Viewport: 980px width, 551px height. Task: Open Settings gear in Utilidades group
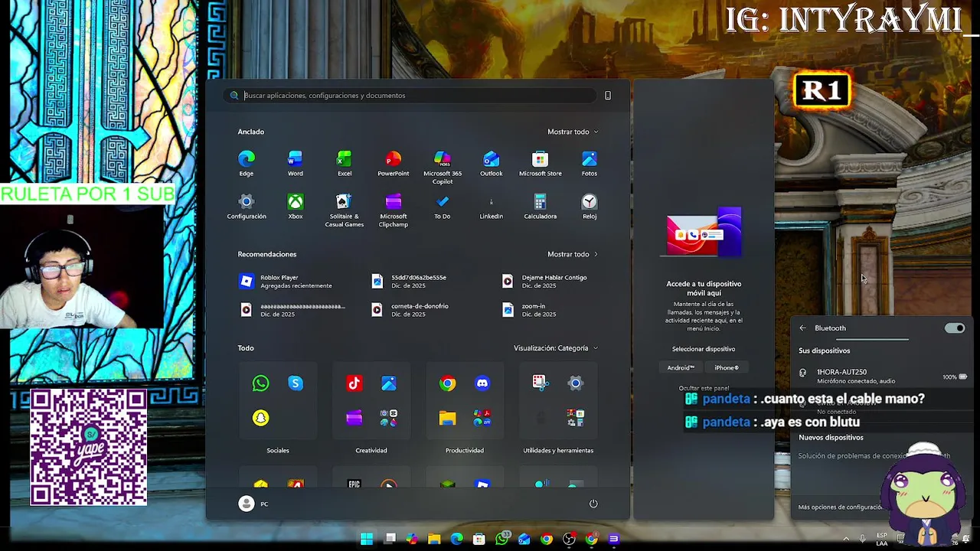click(x=576, y=383)
